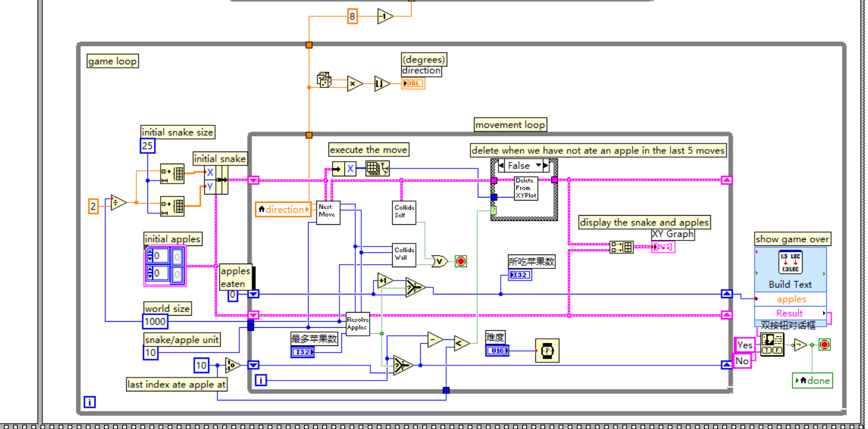Click the movement loop stop terminal
Screen dimensions: 868x429
[x=461, y=261]
